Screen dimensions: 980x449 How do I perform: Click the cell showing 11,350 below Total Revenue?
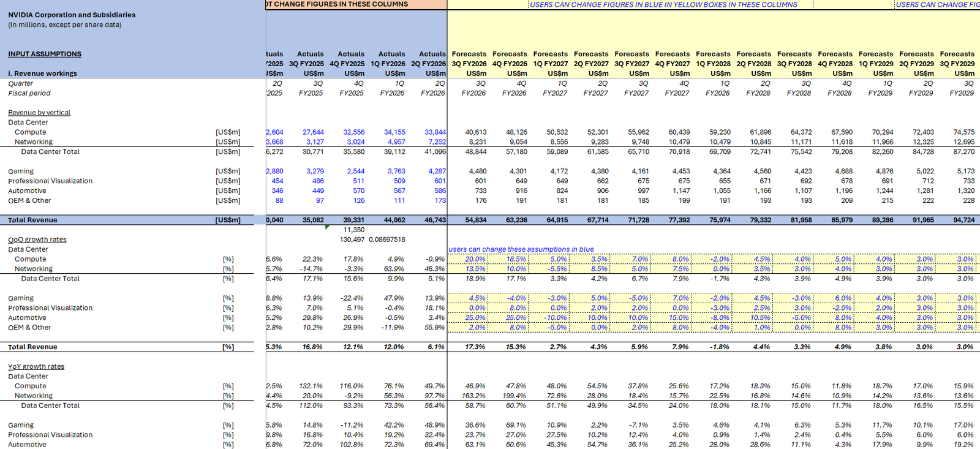(x=354, y=230)
